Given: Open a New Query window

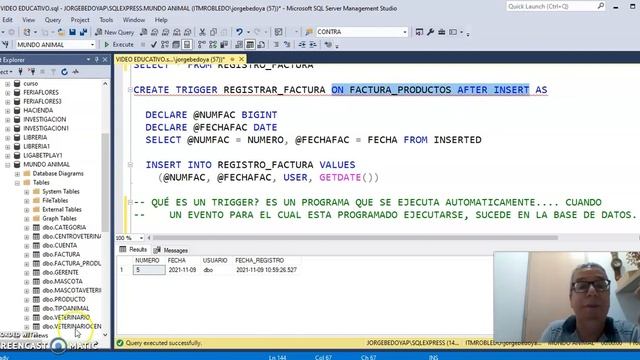Looking at the screenshot, I should point(114,32).
